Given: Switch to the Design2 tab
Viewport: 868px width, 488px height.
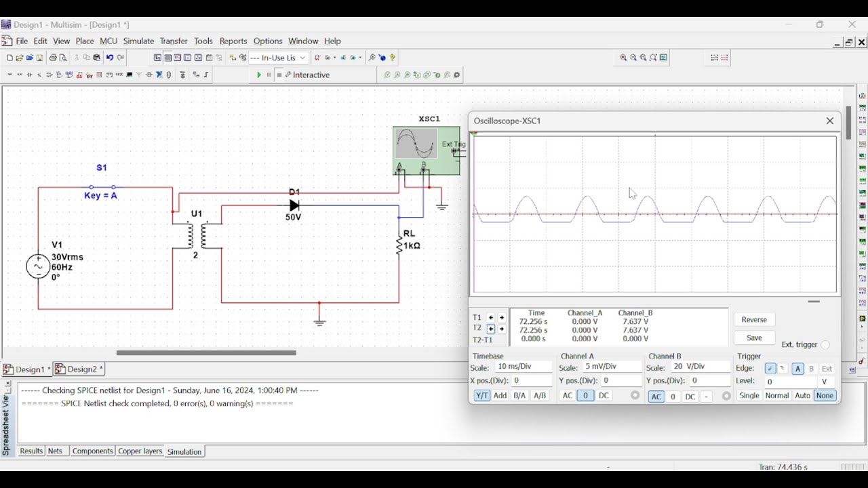Looking at the screenshot, I should [x=79, y=369].
